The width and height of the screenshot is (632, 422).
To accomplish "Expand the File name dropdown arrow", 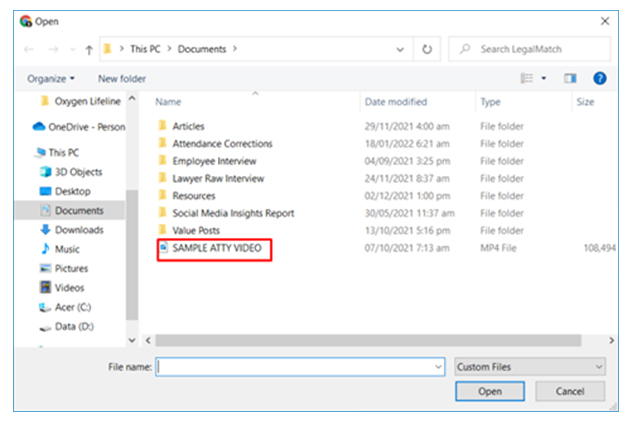I will (x=438, y=367).
